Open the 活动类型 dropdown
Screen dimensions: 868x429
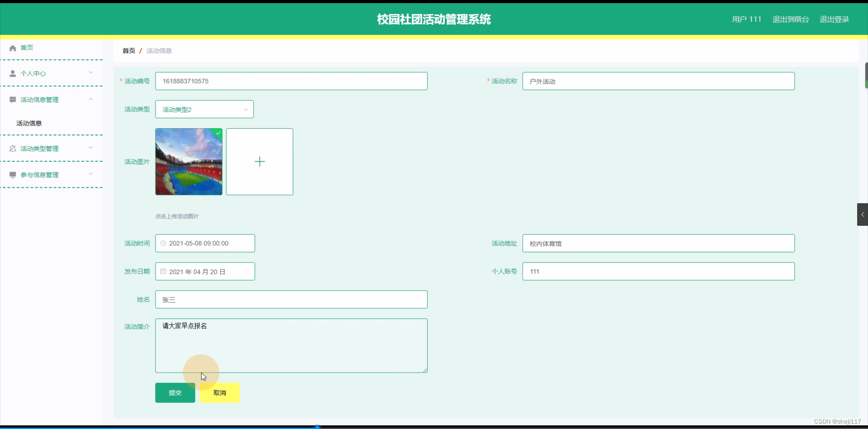pyautogui.click(x=204, y=109)
